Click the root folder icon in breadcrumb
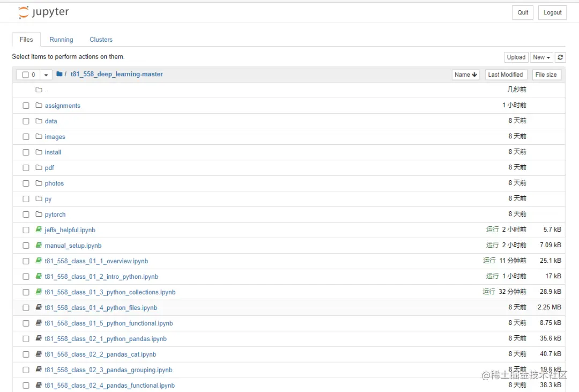Screen dimensions: 579x392 [x=59, y=74]
